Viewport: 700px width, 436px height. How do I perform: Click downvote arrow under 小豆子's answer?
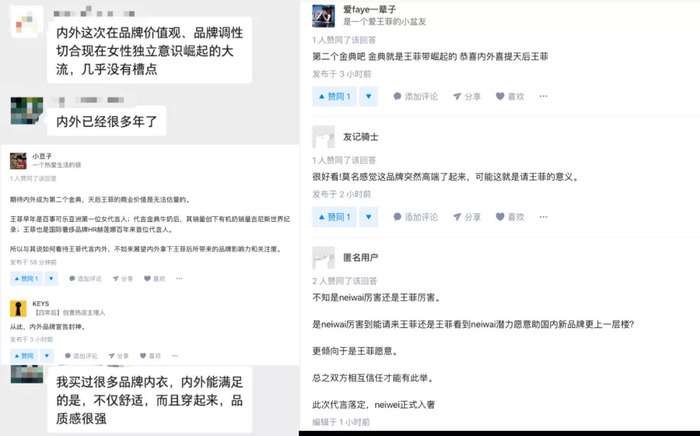click(x=51, y=278)
